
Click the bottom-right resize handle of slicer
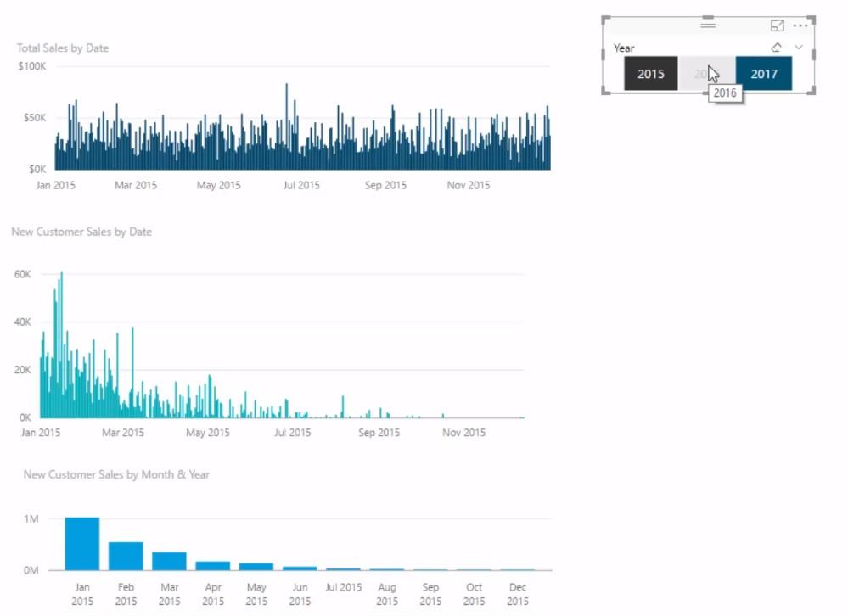pos(811,92)
